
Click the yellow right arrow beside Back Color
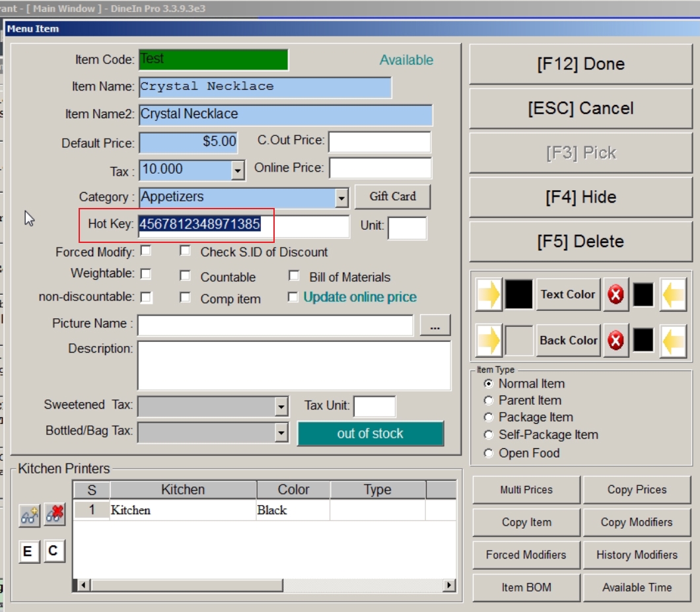point(489,341)
